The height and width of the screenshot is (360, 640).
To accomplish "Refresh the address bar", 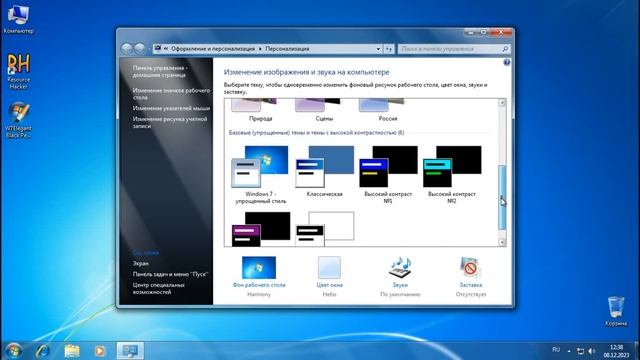I will (389, 49).
